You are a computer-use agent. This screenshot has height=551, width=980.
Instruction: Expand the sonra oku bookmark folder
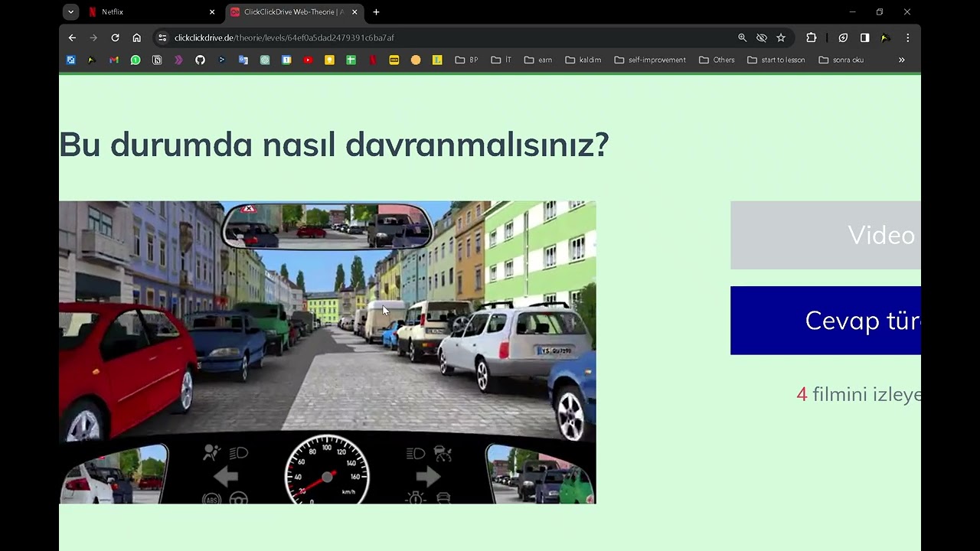tap(841, 60)
